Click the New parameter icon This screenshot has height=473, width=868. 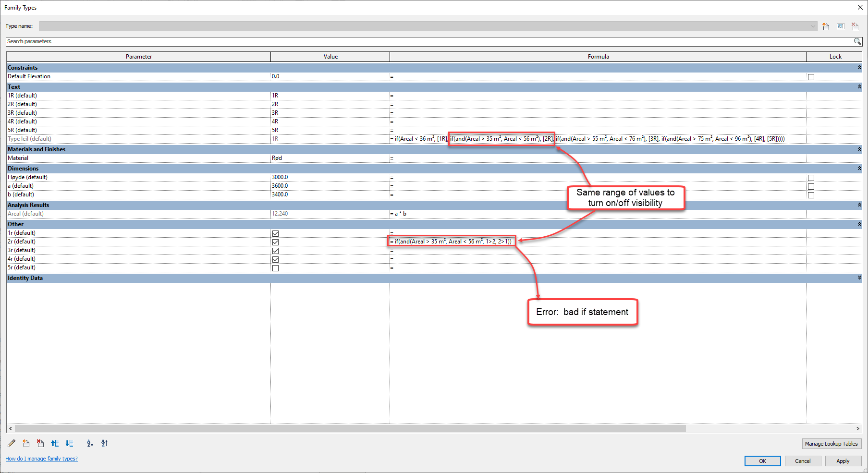[x=26, y=443]
